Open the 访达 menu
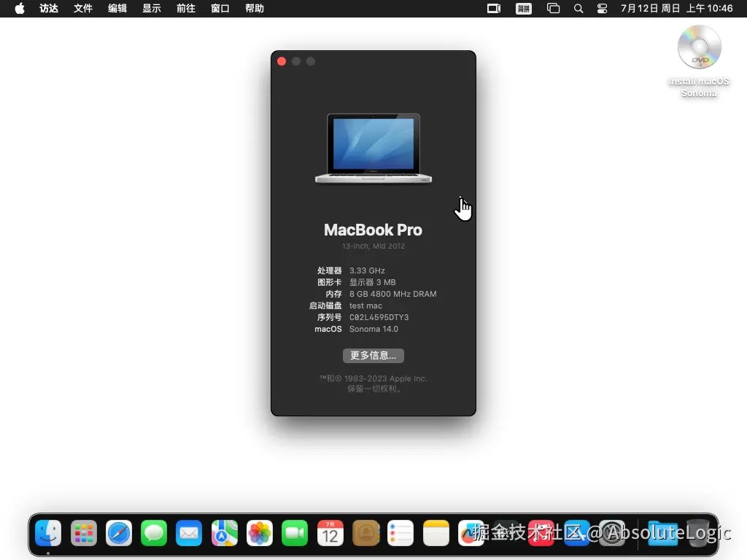This screenshot has height=560, width=747. pyautogui.click(x=49, y=9)
